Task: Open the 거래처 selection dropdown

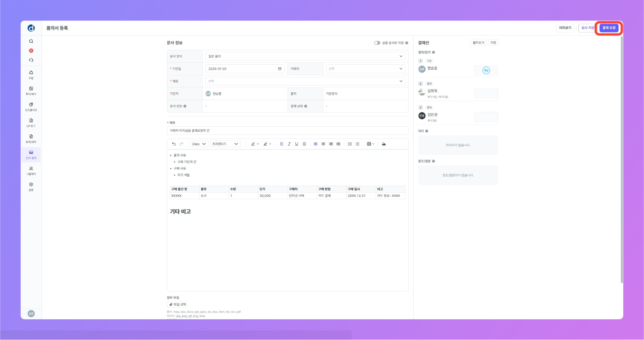Action: 366,69
